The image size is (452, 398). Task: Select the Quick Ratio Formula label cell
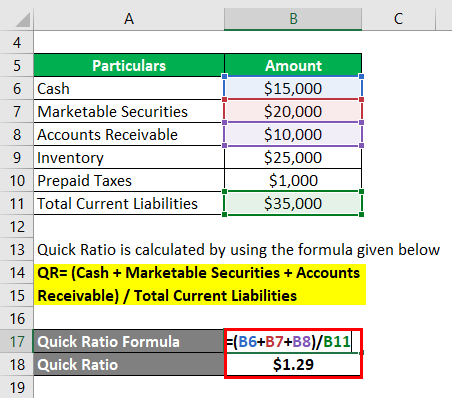pyautogui.click(x=129, y=341)
